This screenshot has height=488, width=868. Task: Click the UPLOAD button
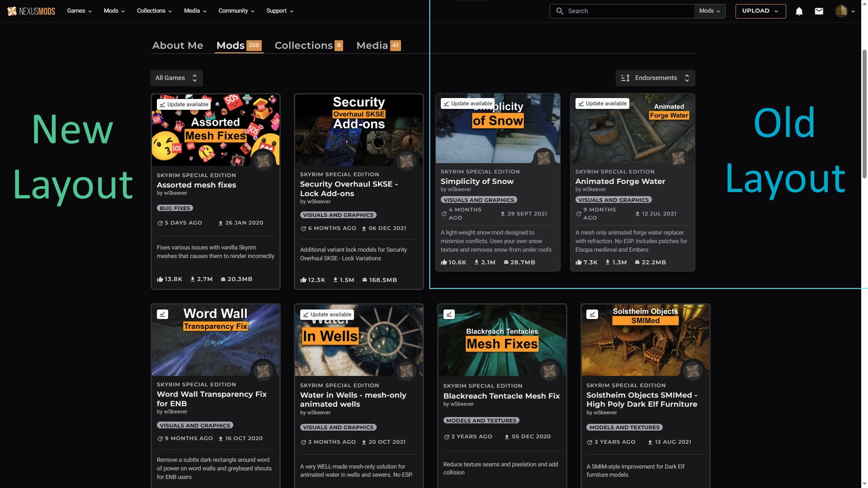coord(760,11)
